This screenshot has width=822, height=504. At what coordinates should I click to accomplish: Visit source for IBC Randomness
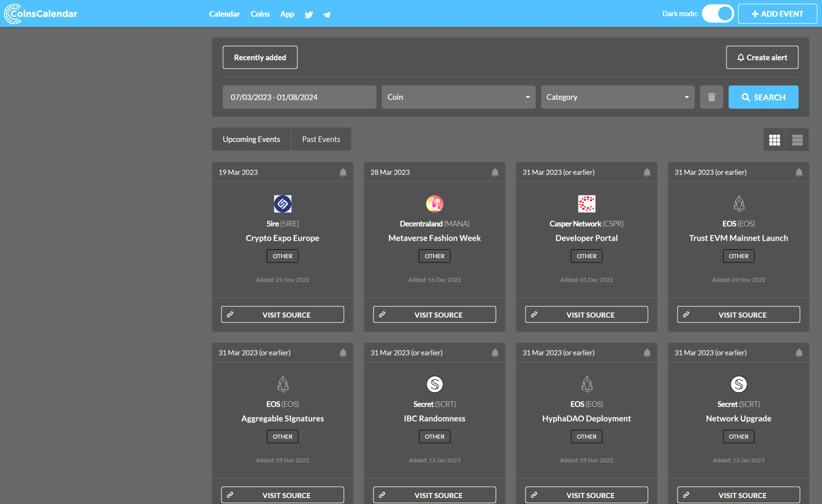(x=435, y=495)
